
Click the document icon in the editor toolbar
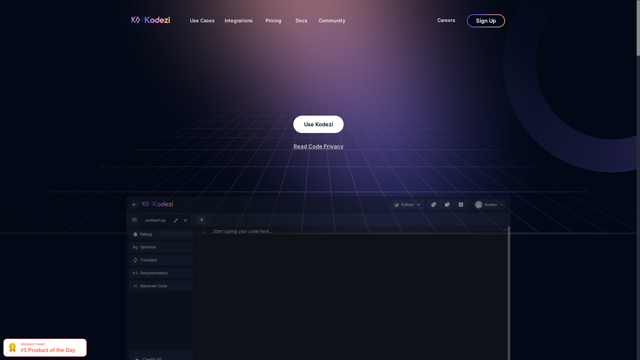460,204
